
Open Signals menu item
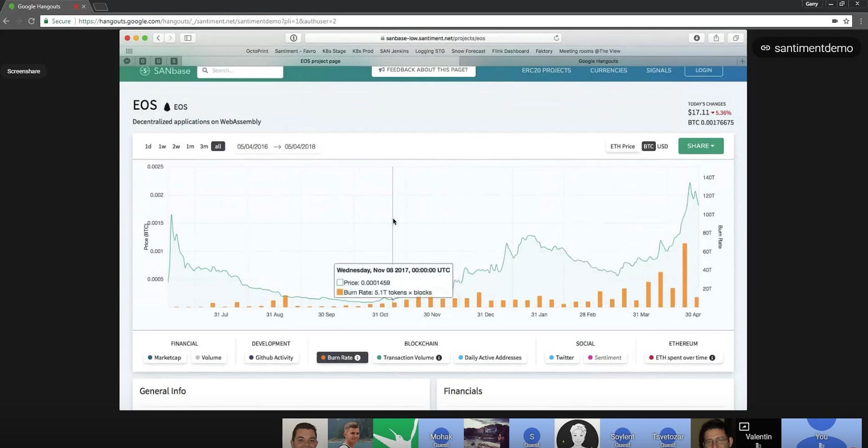659,70
